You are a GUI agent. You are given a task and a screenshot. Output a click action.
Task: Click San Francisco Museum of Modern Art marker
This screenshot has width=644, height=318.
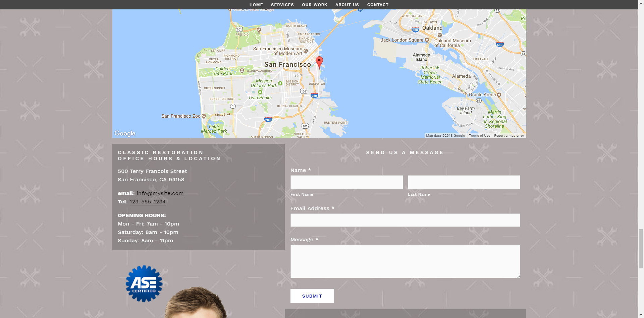click(x=306, y=51)
